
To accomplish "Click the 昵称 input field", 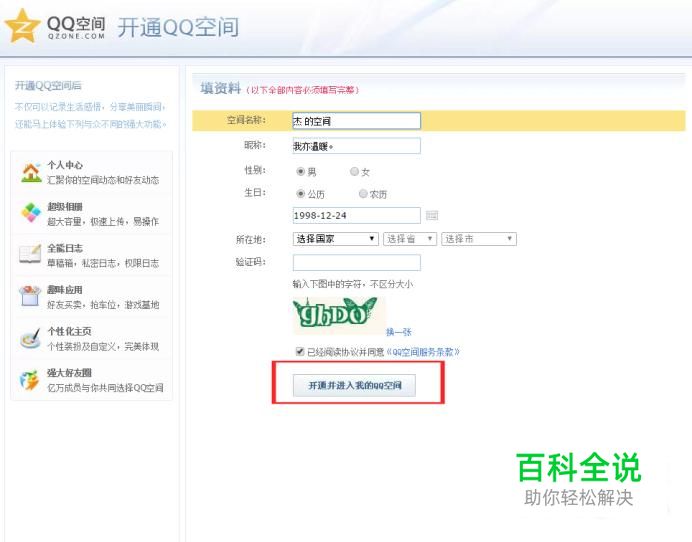I will point(357,146).
